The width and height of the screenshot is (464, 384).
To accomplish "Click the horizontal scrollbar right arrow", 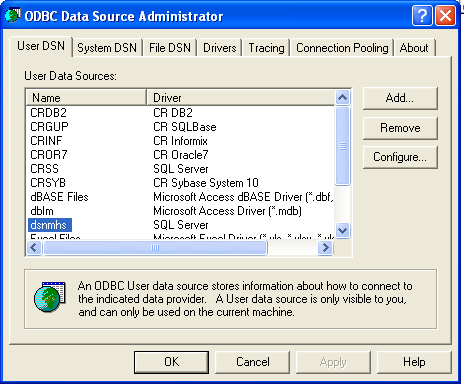I will pos(325,248).
